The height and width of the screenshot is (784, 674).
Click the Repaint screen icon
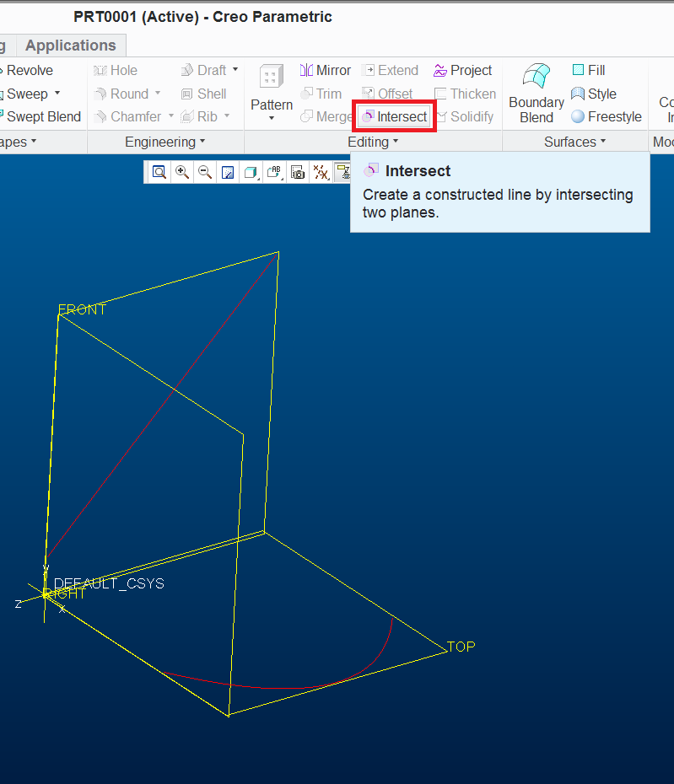point(228,173)
